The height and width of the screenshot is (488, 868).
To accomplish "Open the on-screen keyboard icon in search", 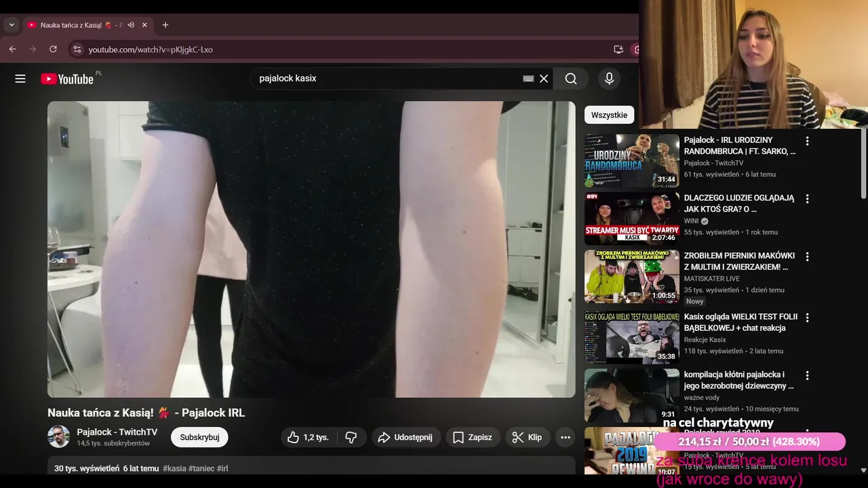I will (x=528, y=79).
